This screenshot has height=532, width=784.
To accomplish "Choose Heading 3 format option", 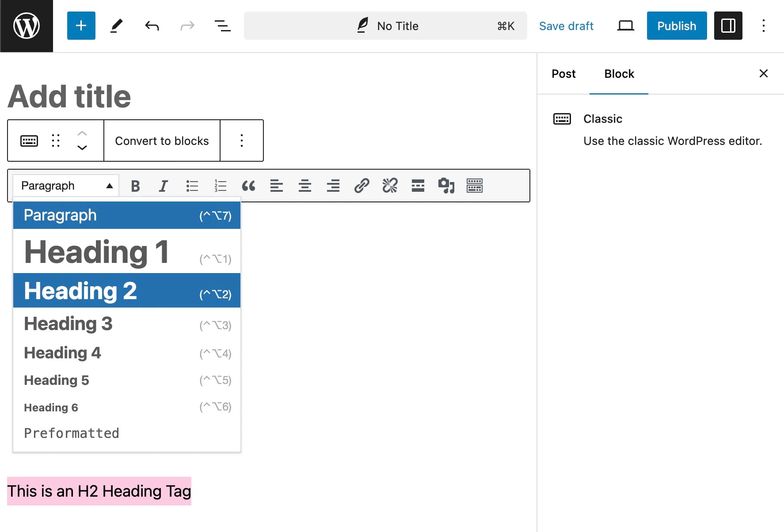I will (x=127, y=323).
